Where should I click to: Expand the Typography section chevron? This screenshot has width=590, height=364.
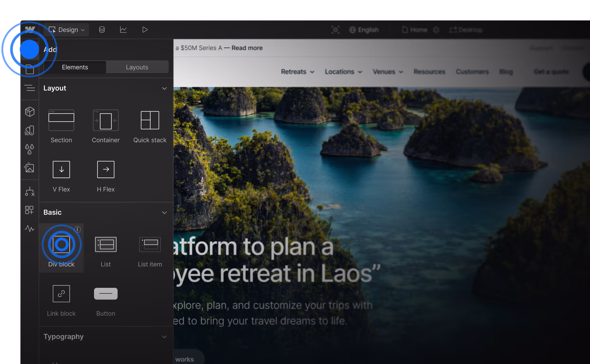pyautogui.click(x=164, y=337)
